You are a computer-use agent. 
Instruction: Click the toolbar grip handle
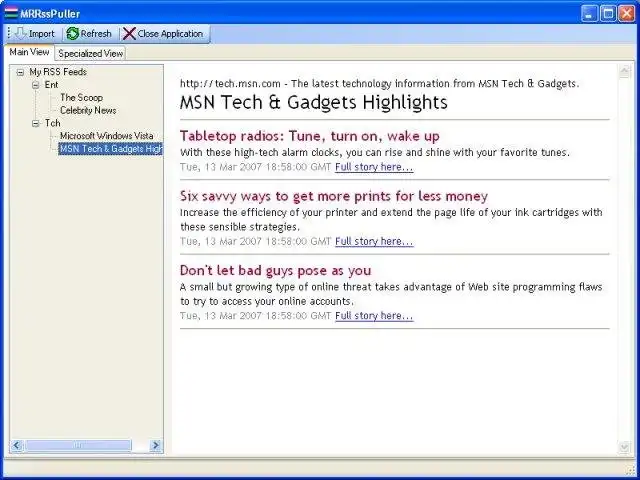click(x=9, y=33)
